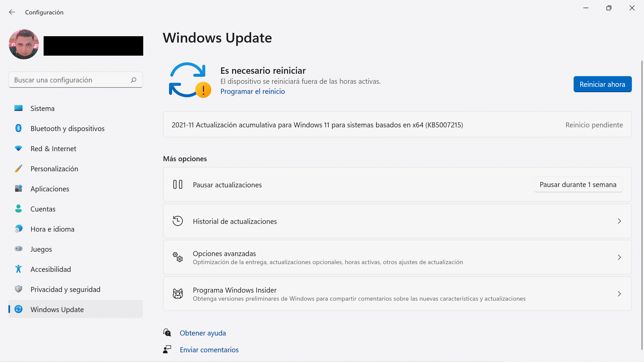Click the Reiniciar ahora button
This screenshot has width=644, height=362.
tap(602, 84)
